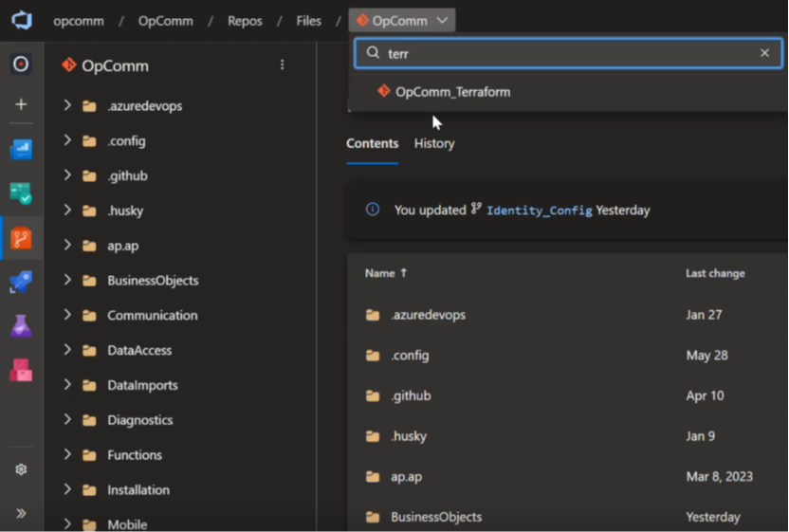This screenshot has width=789, height=532.
Task: Click the Azure DevOps logo icon
Action: (21, 21)
